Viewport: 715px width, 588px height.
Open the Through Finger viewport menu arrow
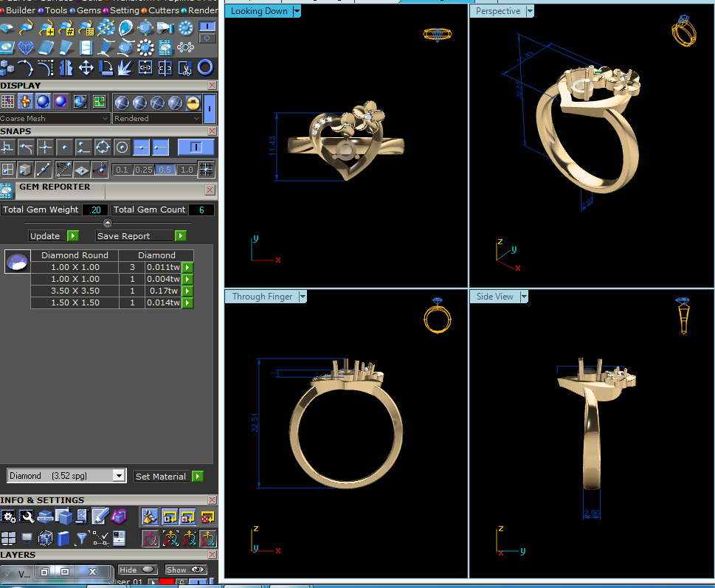(303, 297)
